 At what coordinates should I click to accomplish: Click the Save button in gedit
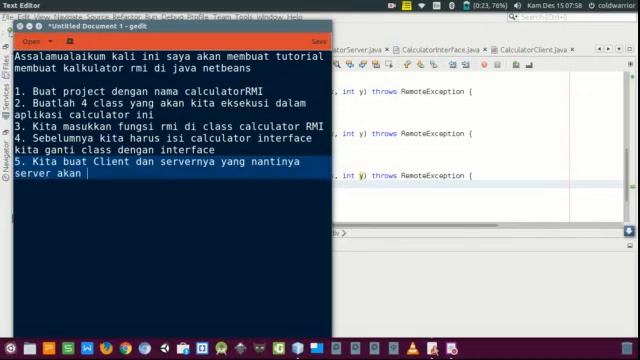click(318, 42)
